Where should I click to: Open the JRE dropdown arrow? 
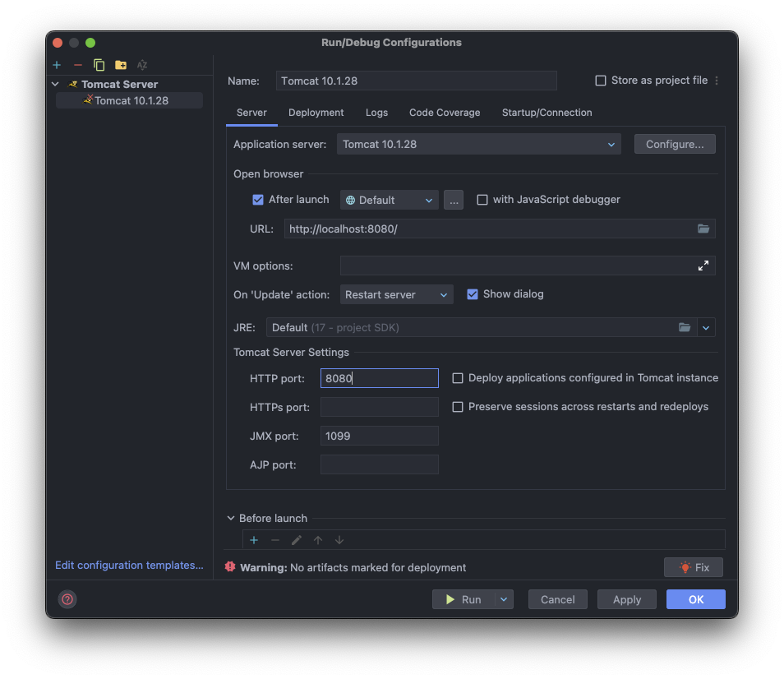706,327
